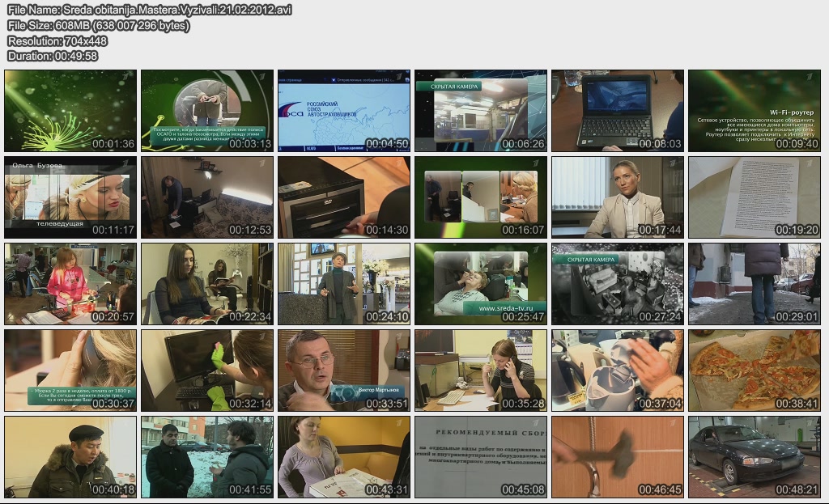Click the thumbnail timestamped 00:01:36

point(70,111)
